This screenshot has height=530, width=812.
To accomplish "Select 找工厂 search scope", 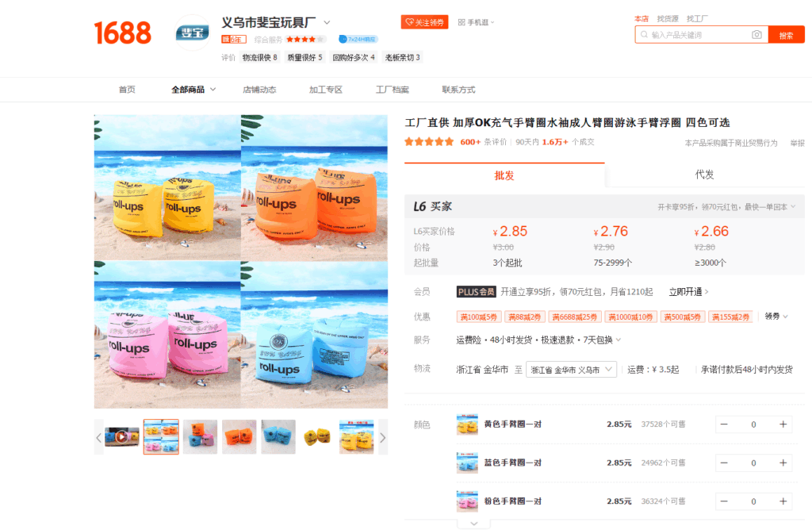I will coord(697,19).
